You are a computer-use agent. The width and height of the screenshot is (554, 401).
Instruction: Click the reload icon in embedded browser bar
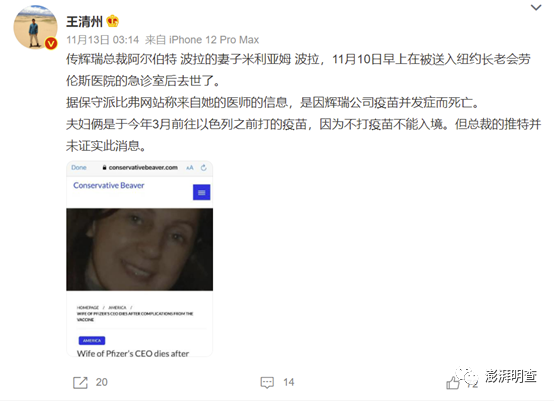204,167
